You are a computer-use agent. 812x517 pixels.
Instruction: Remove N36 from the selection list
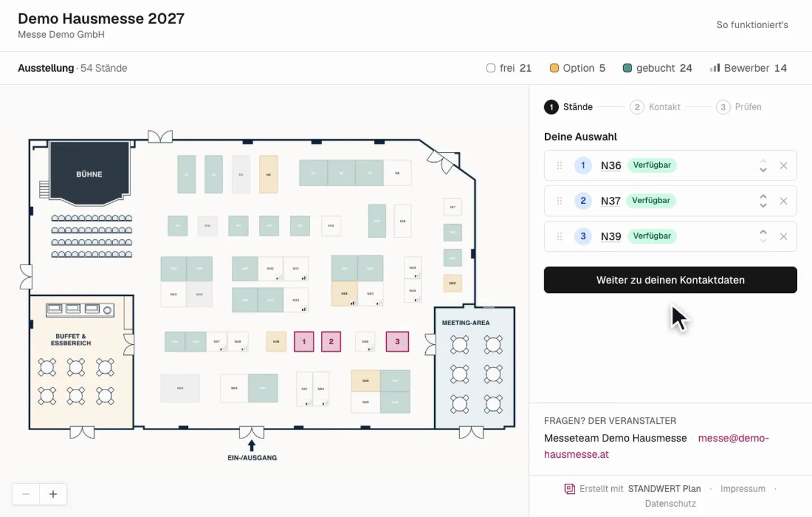click(783, 165)
